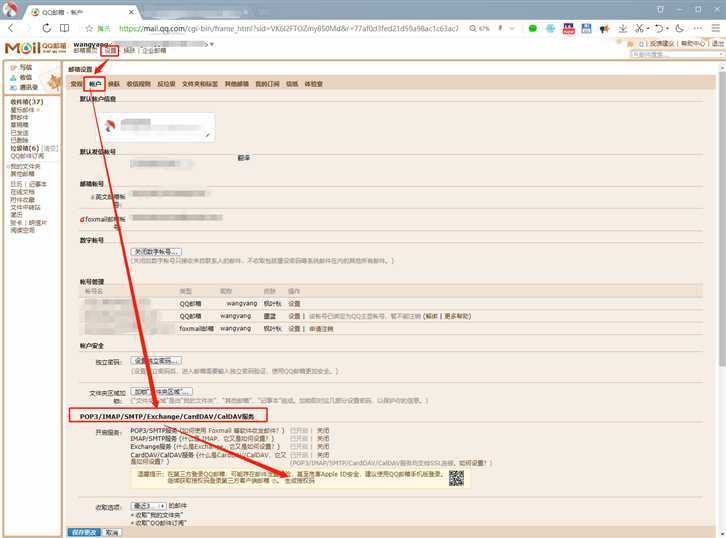Turn off Exchange service via 关闭

point(323,447)
